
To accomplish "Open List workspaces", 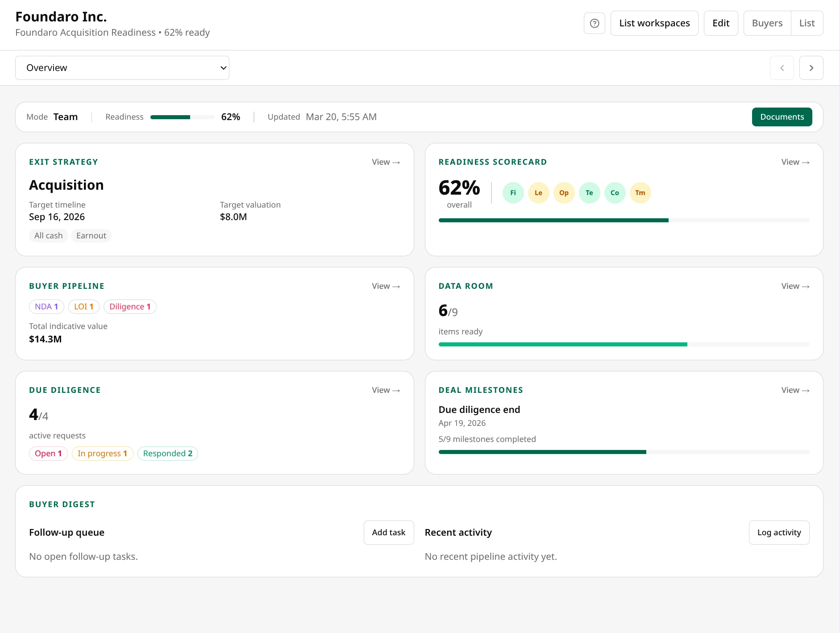I will point(654,23).
